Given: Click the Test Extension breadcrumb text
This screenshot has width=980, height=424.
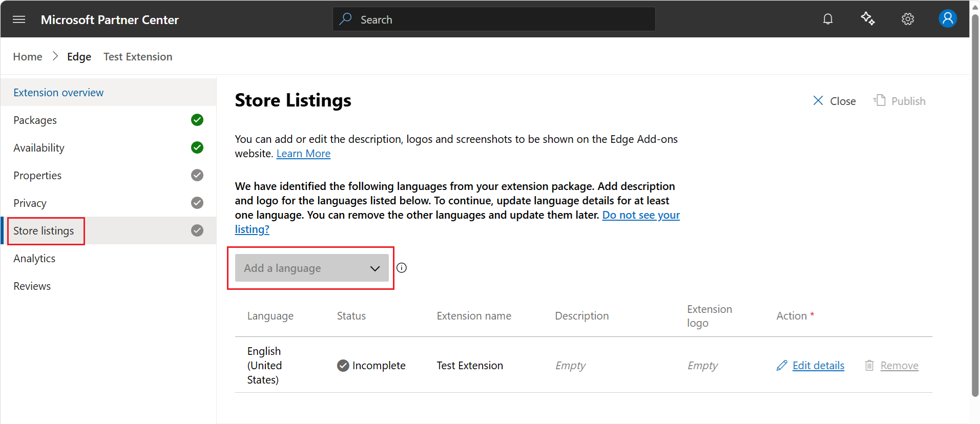Looking at the screenshot, I should click(138, 56).
